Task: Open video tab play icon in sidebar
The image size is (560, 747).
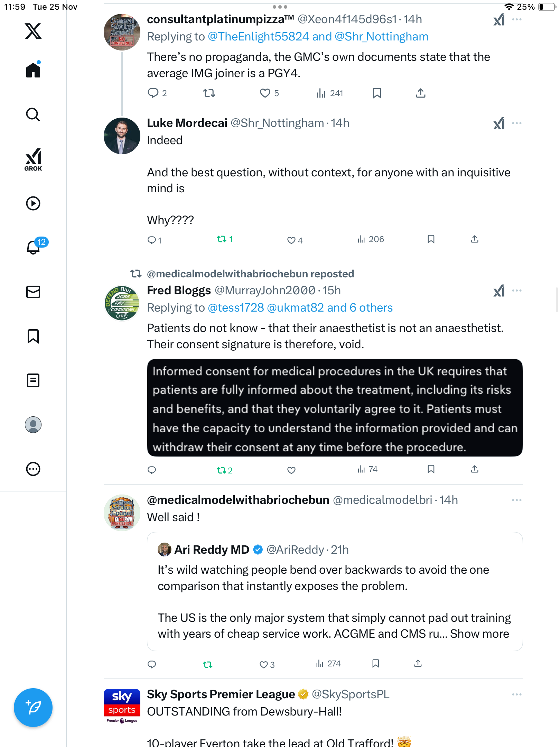Action: click(33, 203)
